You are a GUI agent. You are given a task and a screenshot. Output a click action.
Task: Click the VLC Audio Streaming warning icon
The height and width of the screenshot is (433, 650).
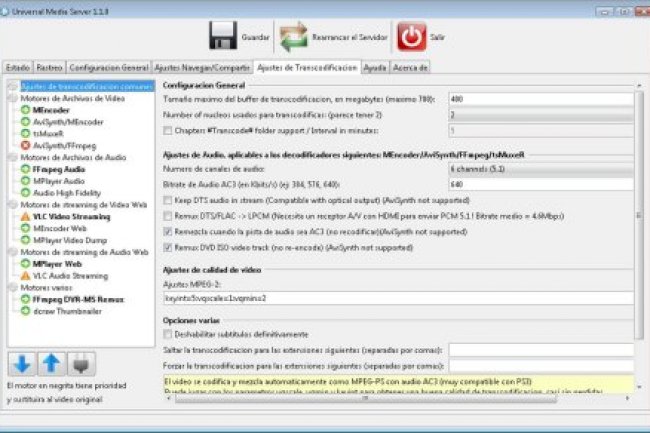pyautogui.click(x=25, y=276)
